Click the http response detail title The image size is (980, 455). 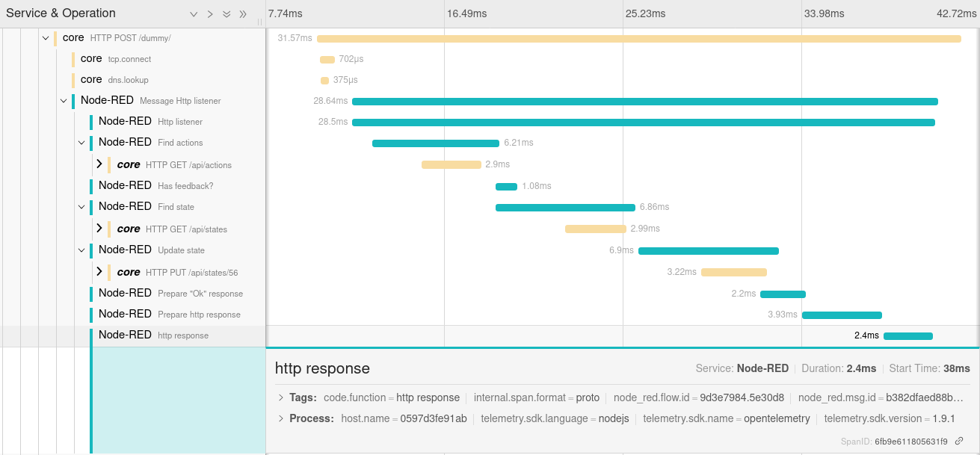[x=322, y=368]
